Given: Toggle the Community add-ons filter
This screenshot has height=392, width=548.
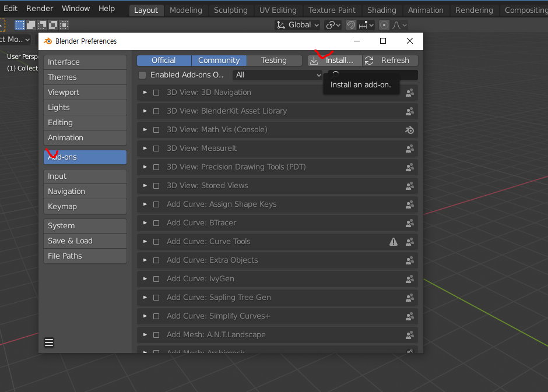Looking at the screenshot, I should pos(219,61).
